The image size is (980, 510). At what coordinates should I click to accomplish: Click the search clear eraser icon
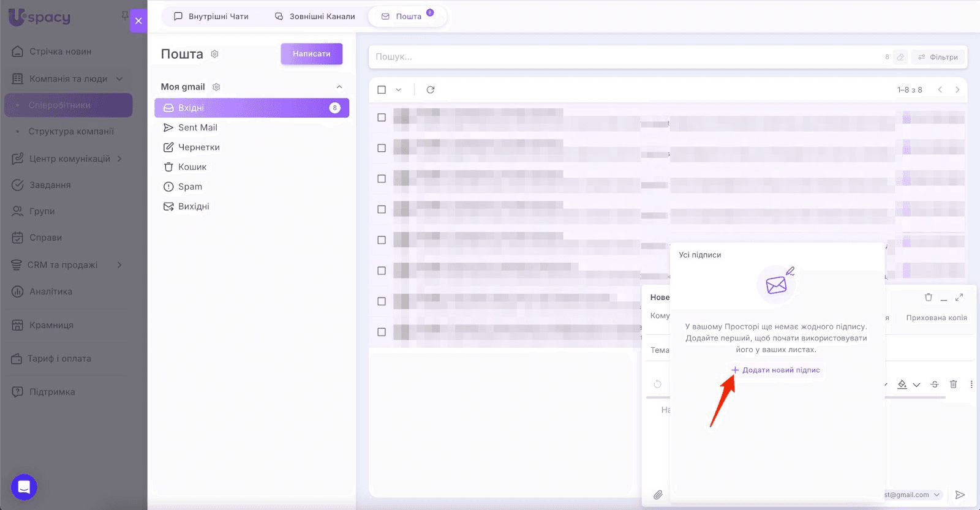[x=900, y=57]
